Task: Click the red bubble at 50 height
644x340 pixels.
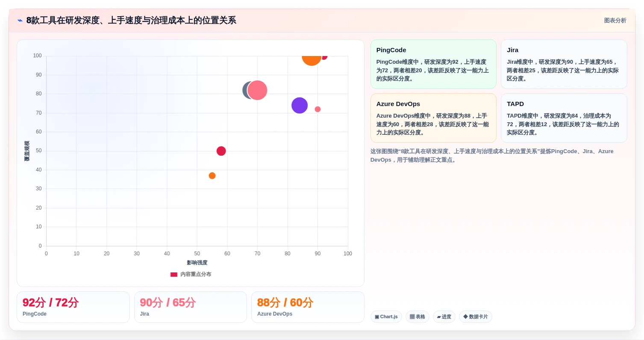Action: click(x=221, y=151)
